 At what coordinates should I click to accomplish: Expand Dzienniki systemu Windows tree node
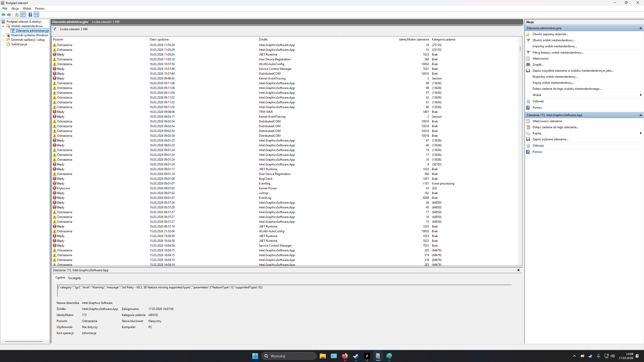pyautogui.click(x=3, y=35)
